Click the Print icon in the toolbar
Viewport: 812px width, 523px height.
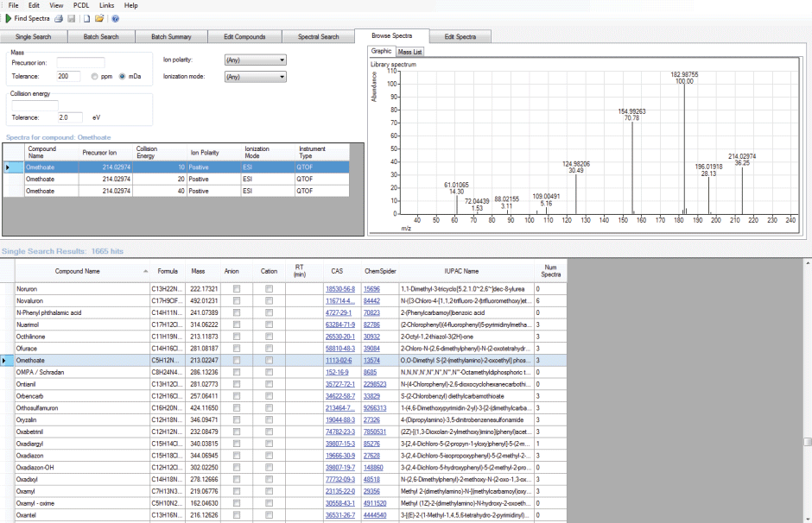59,18
